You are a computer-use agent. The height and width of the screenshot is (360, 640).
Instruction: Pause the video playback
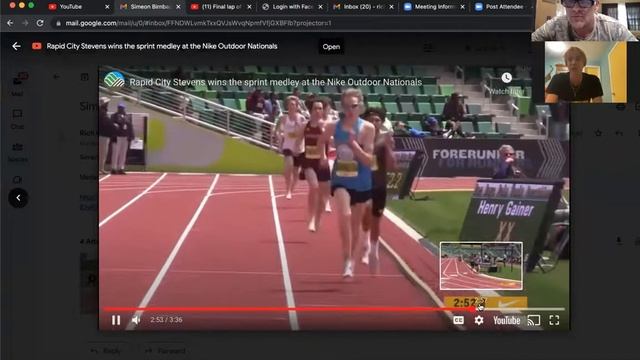point(116,320)
